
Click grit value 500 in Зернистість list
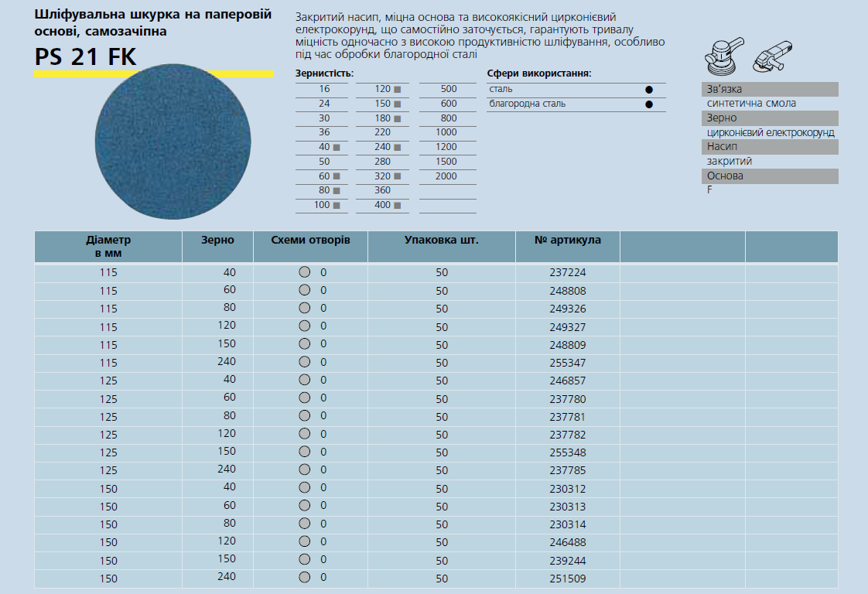click(449, 89)
